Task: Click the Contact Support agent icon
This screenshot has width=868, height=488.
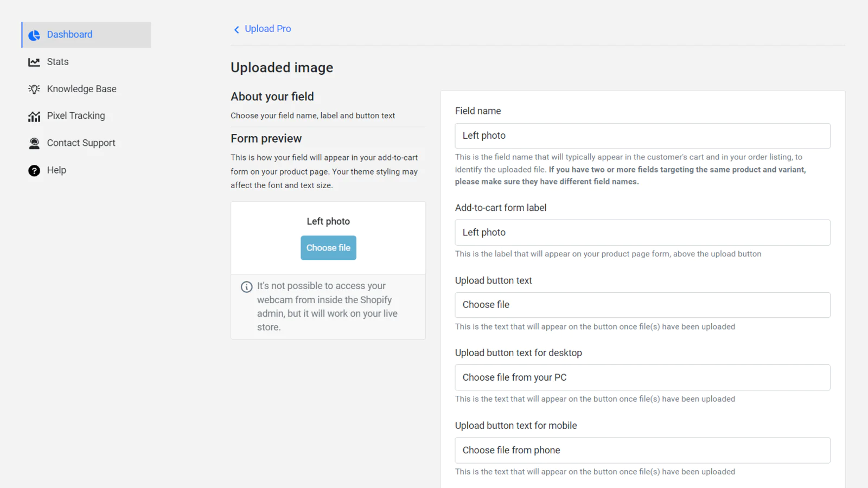Action: pos(34,143)
